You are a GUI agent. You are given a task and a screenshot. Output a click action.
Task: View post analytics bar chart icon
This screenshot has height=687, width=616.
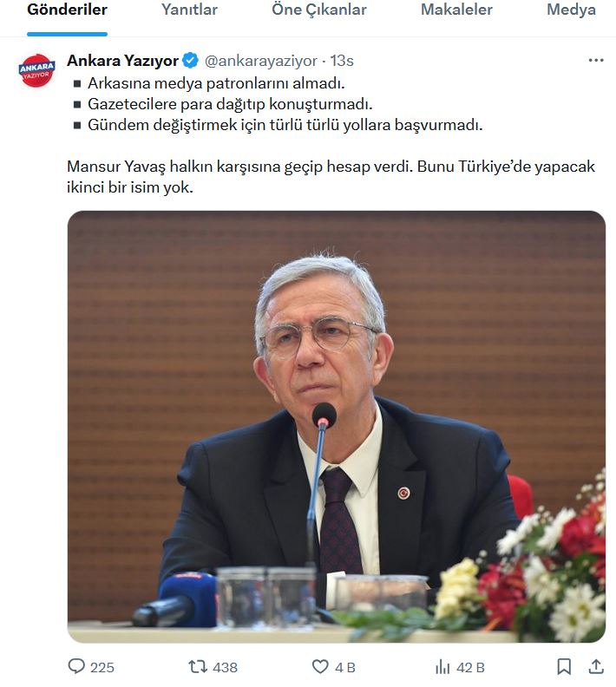tap(442, 667)
